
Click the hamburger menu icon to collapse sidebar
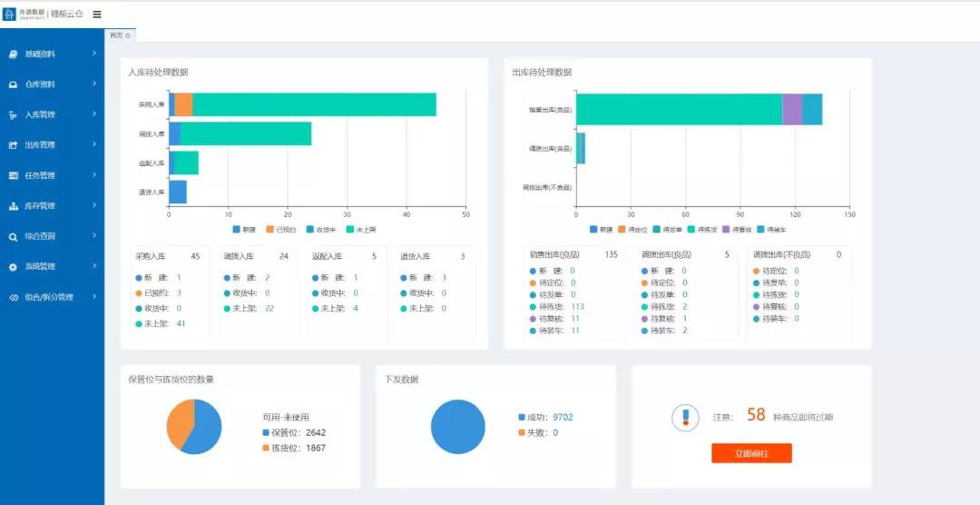97,15
